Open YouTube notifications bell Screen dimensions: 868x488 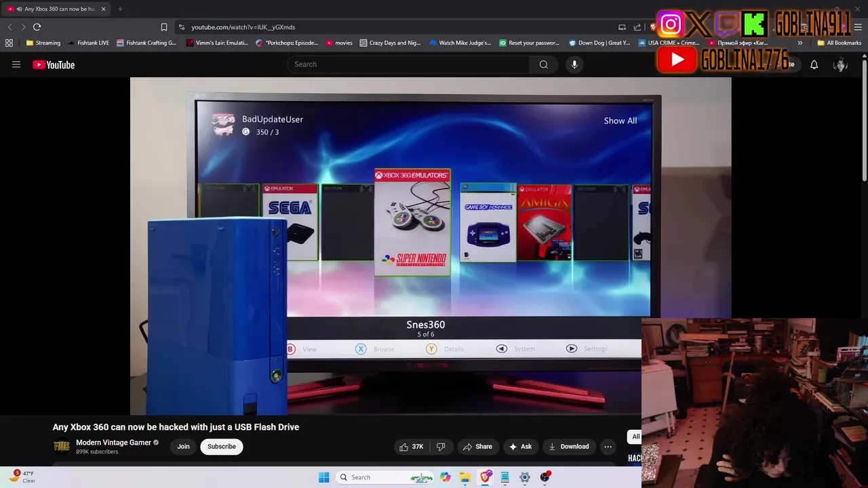coord(814,64)
